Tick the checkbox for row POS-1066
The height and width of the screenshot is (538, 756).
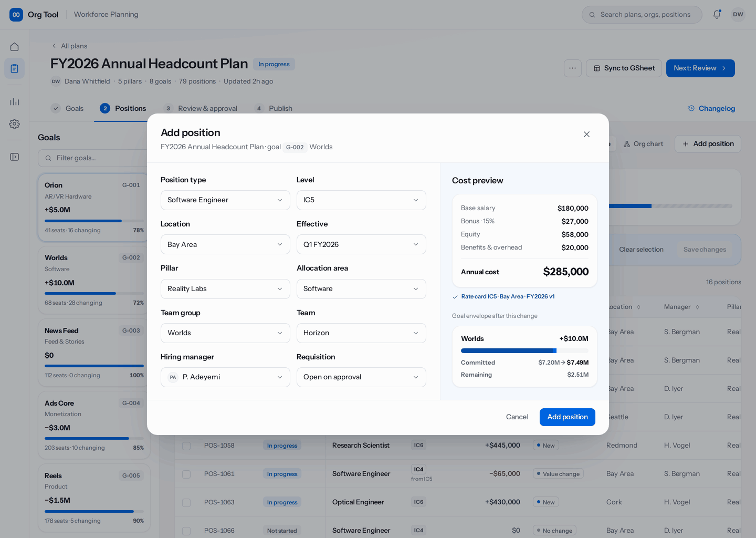pos(186,531)
